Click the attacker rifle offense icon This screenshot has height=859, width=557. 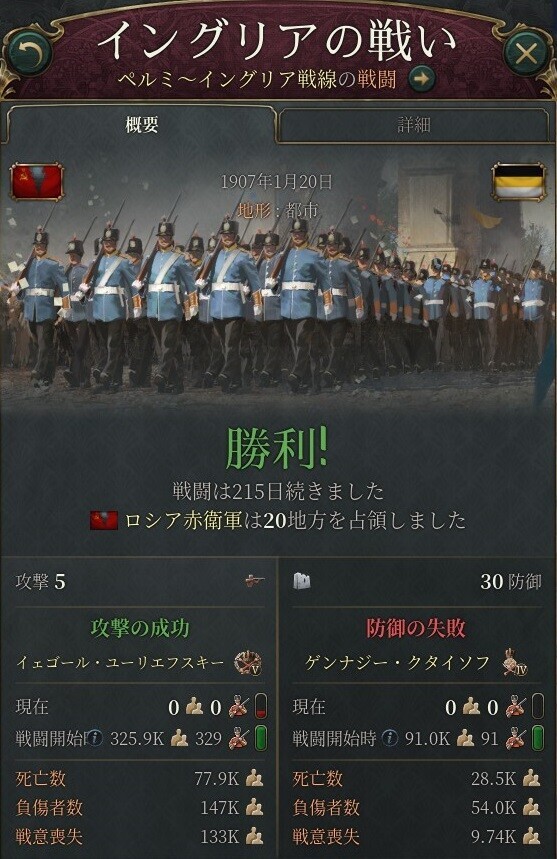coord(254,581)
